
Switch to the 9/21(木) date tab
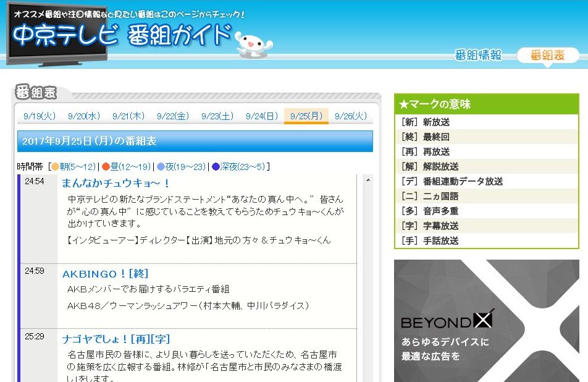128,116
